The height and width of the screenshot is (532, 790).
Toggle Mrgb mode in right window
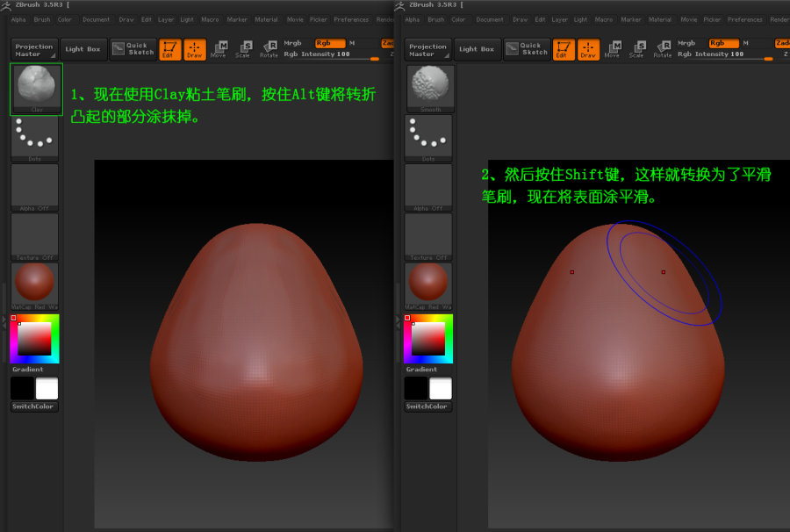tap(686, 43)
